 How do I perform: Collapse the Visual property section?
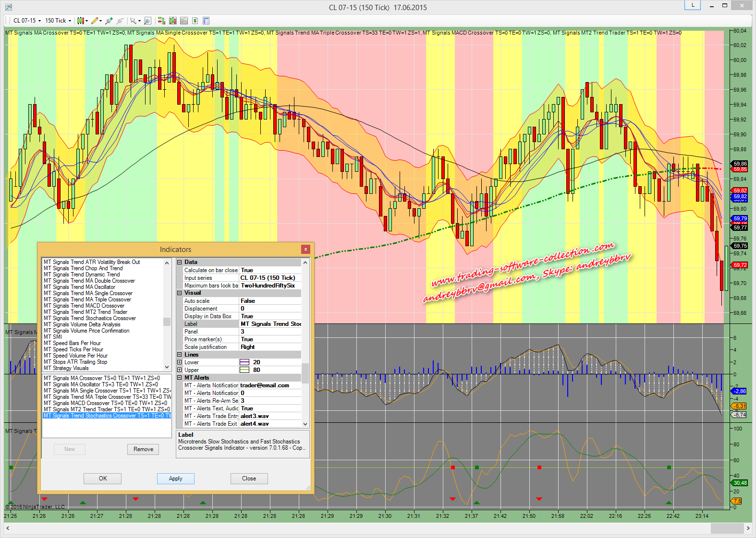[180, 293]
